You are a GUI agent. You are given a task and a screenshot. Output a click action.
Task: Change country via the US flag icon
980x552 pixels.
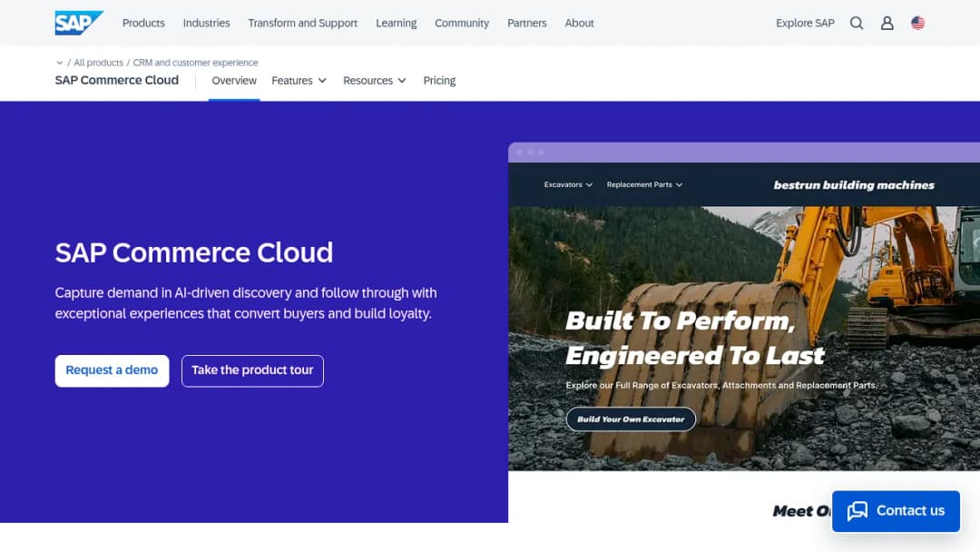tap(917, 23)
